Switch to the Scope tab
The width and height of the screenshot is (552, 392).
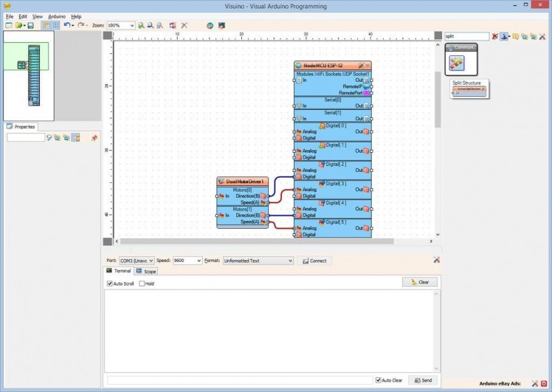[x=146, y=272]
